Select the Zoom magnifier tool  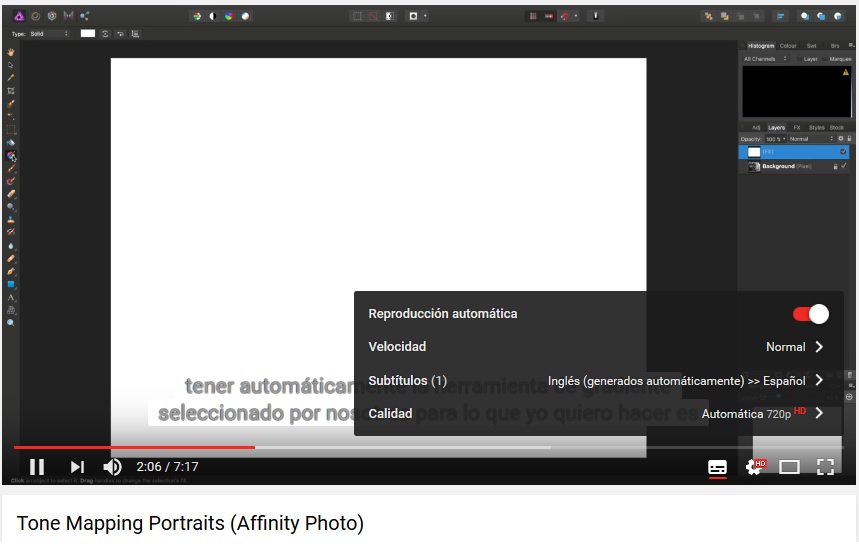(10, 323)
